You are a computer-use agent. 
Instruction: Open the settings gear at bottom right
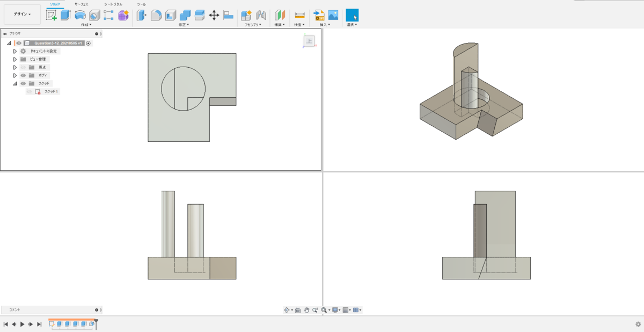click(x=638, y=324)
